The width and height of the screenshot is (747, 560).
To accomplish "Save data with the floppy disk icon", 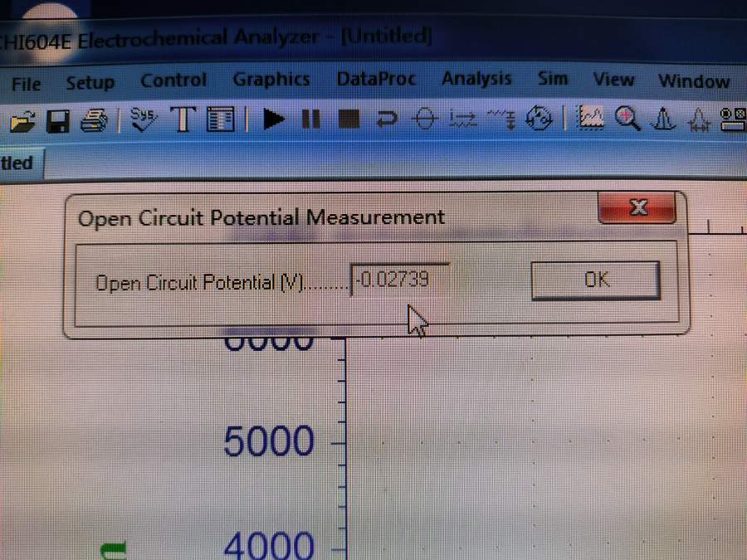I will 58,122.
